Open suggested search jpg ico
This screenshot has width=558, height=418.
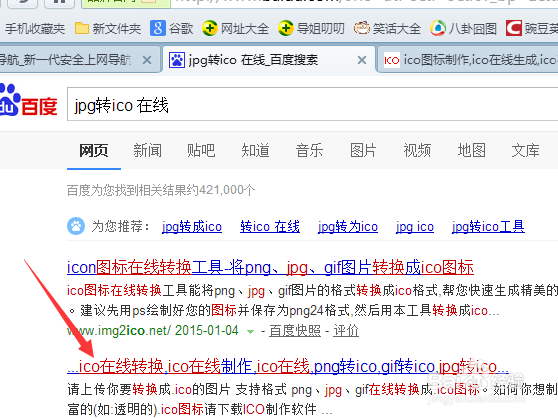(x=415, y=227)
